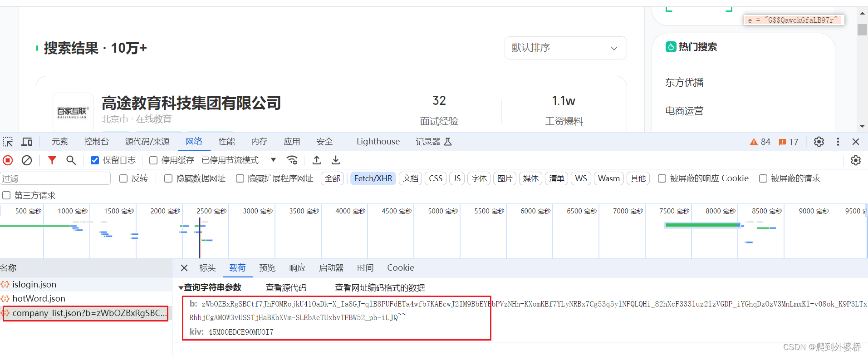This screenshot has width=868, height=356.
Task: Switch to the Console tab
Action: pos(97,142)
